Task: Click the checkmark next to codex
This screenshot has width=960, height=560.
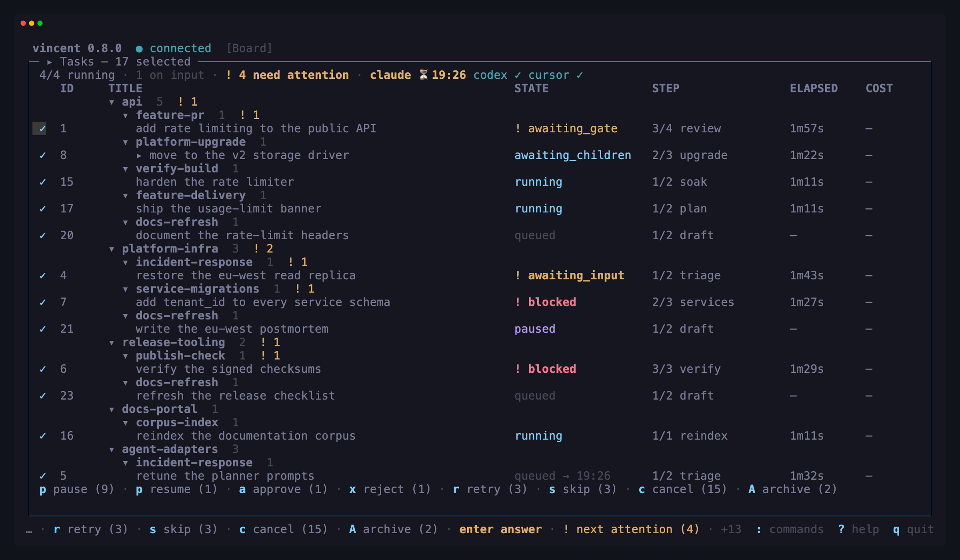Action: tap(518, 75)
